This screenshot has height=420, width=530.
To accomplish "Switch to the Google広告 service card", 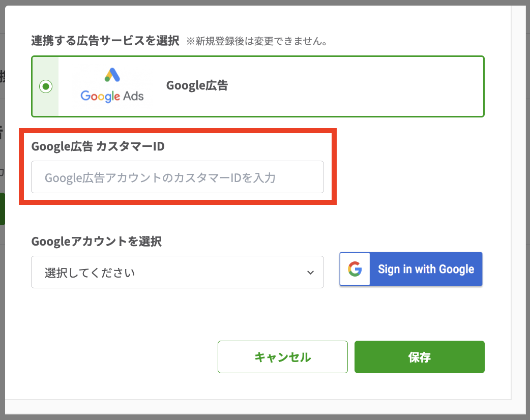I will (258, 86).
